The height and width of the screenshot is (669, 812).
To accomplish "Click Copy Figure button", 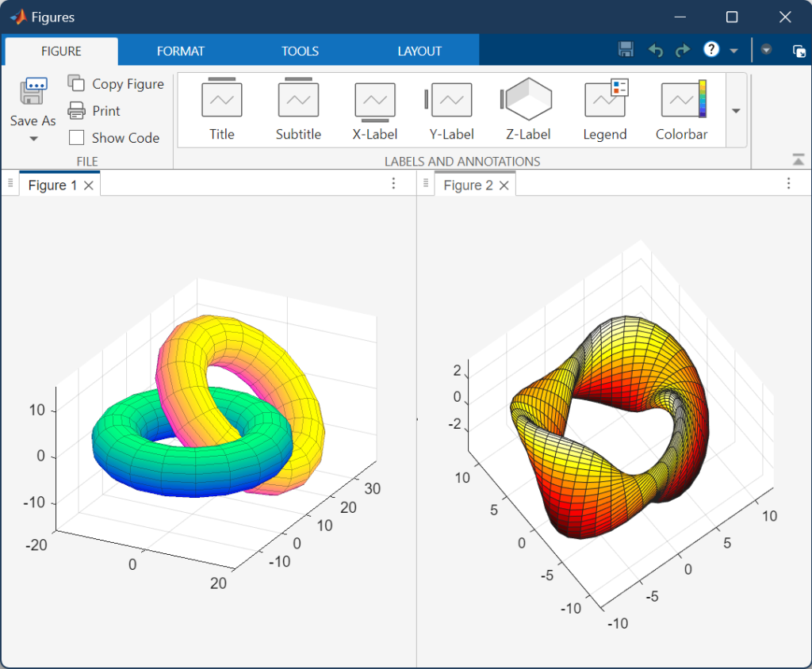I will pos(116,84).
